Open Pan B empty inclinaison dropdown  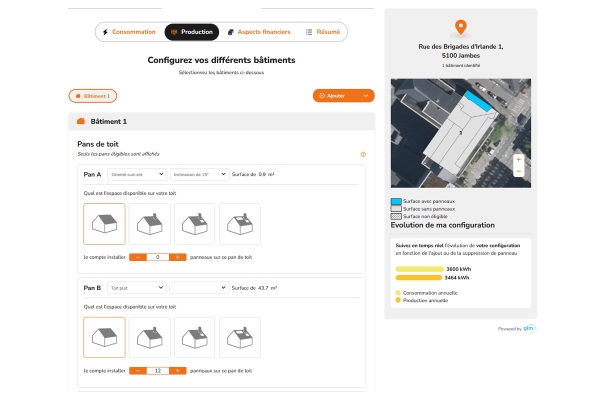click(x=199, y=288)
